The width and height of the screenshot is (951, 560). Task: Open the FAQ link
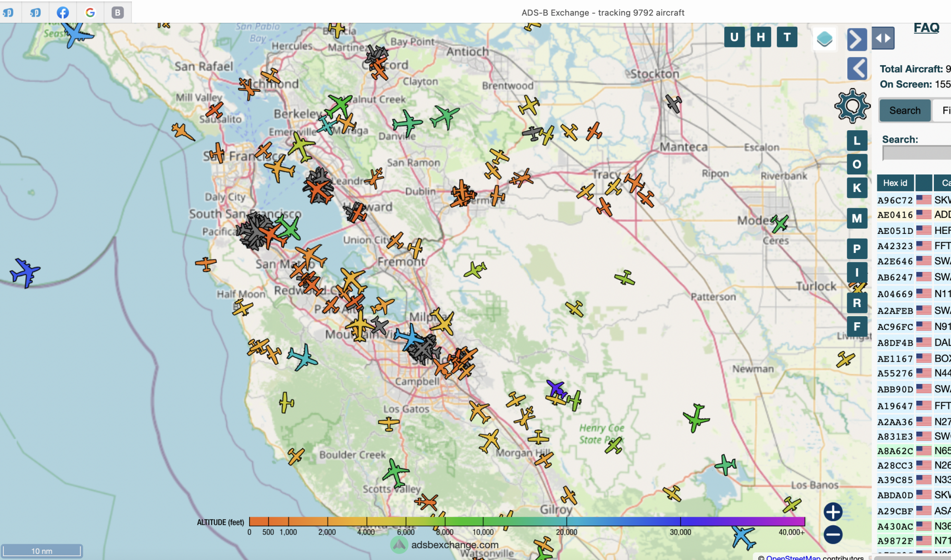(x=926, y=28)
